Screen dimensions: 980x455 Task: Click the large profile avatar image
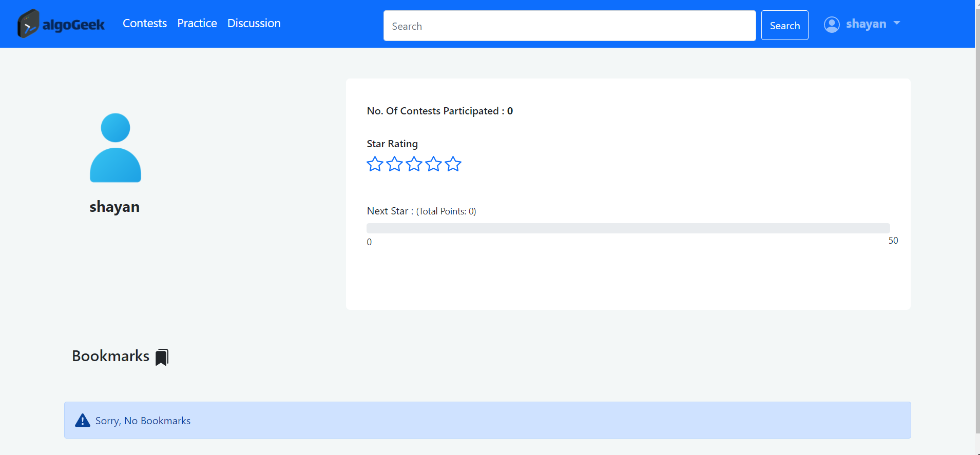[116, 148]
